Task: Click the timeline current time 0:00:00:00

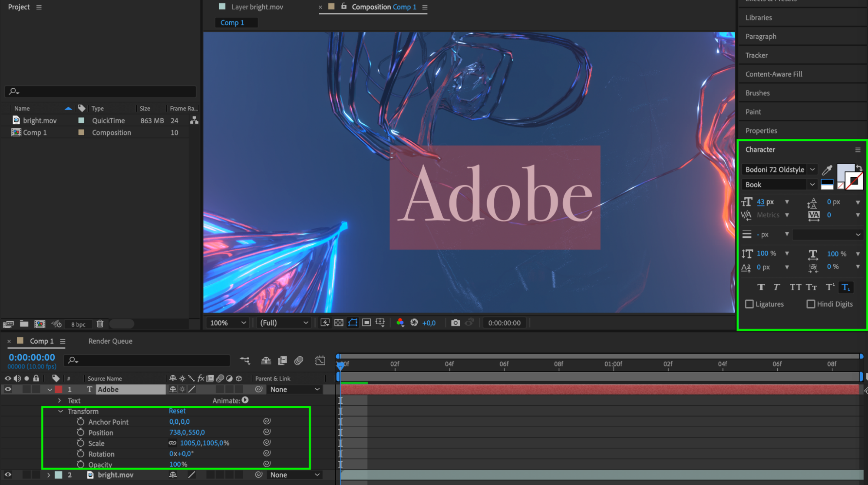Action: click(x=32, y=357)
